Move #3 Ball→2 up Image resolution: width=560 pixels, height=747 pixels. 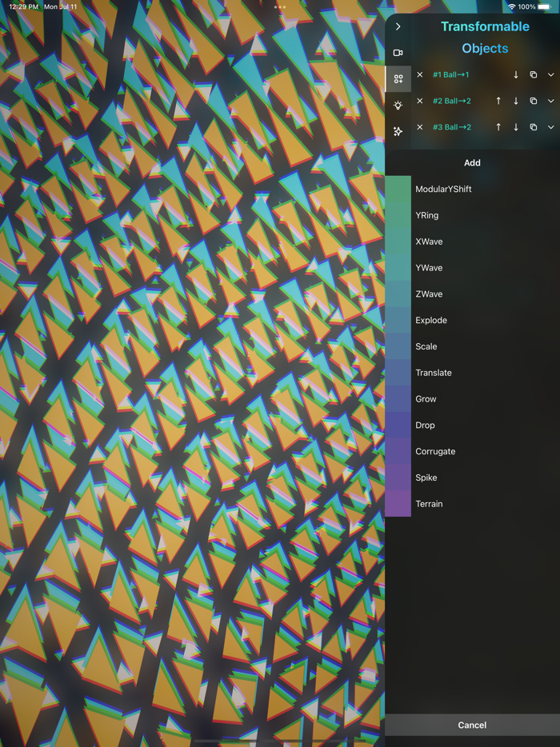[x=498, y=127]
